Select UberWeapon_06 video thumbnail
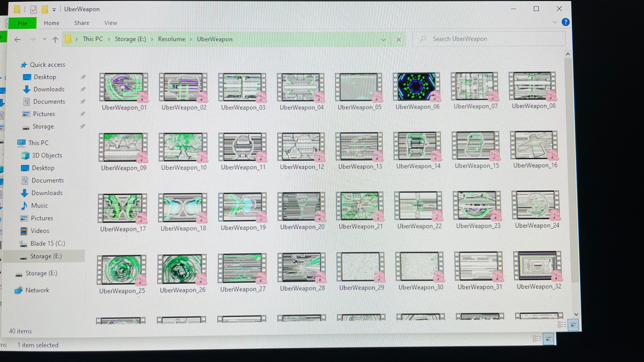Viewport: 644px width, 362px height. [x=417, y=87]
